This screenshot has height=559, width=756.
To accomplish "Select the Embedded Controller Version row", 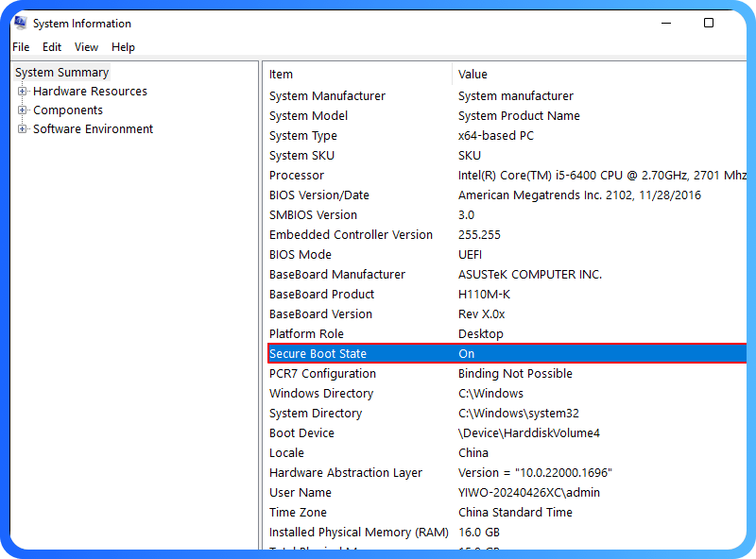I will (507, 235).
